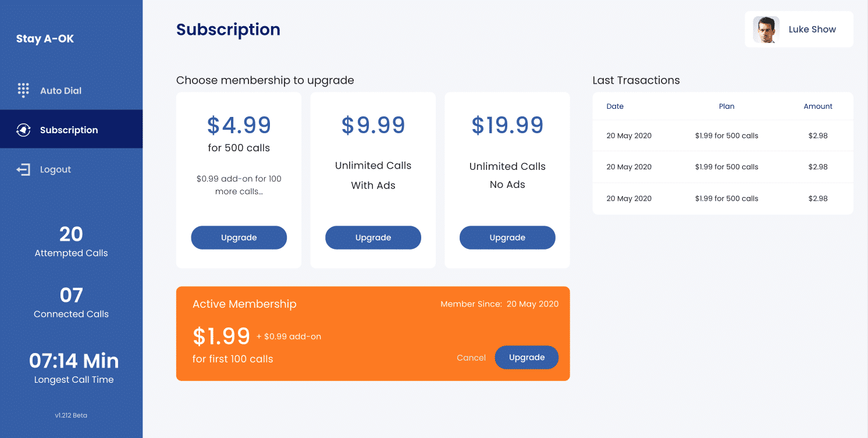Cancel the active membership
This screenshot has height=438, width=868.
(x=471, y=358)
